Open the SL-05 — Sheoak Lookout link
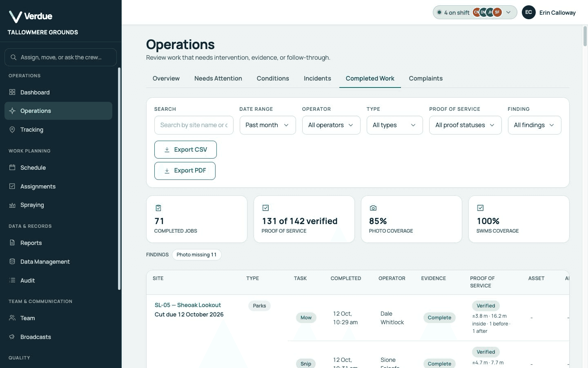 click(188, 305)
